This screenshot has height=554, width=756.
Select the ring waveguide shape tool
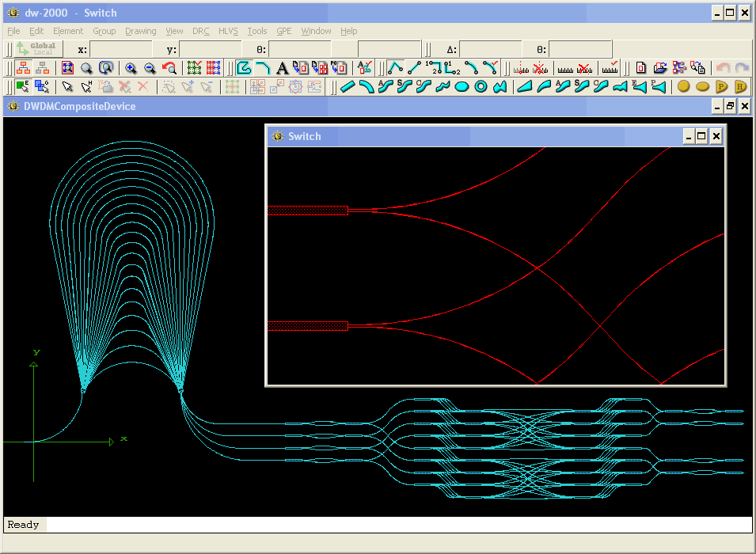(481, 87)
